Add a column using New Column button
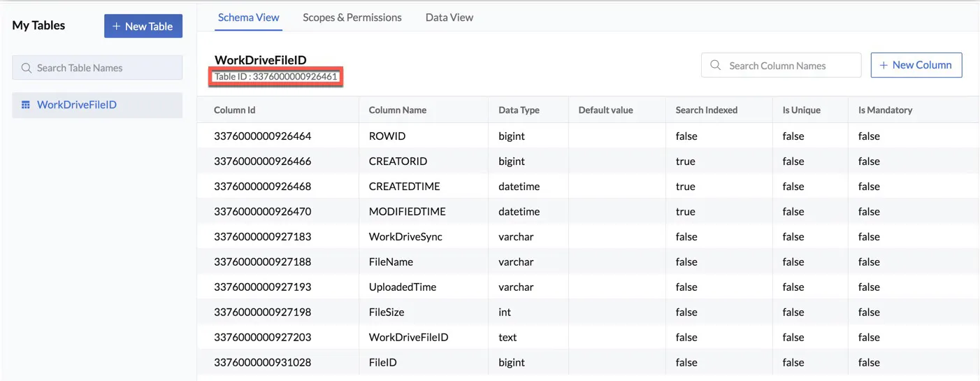Image resolution: width=980 pixels, height=381 pixels. coord(916,65)
